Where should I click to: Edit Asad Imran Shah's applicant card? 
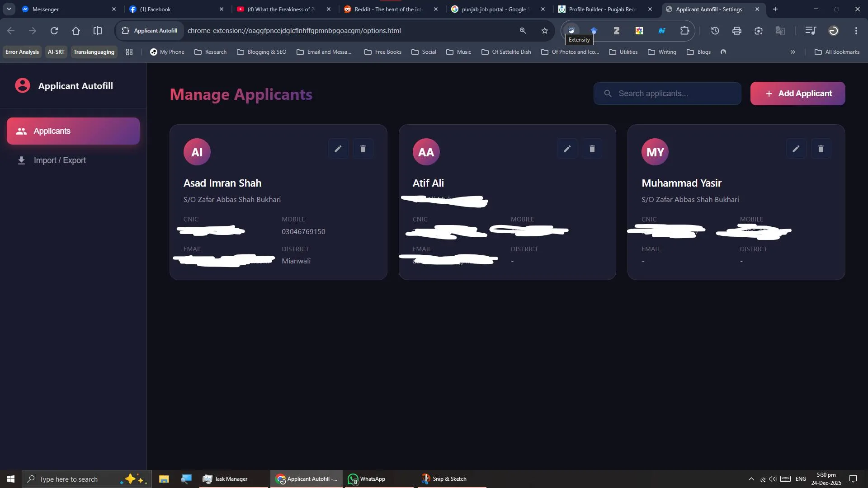click(338, 148)
